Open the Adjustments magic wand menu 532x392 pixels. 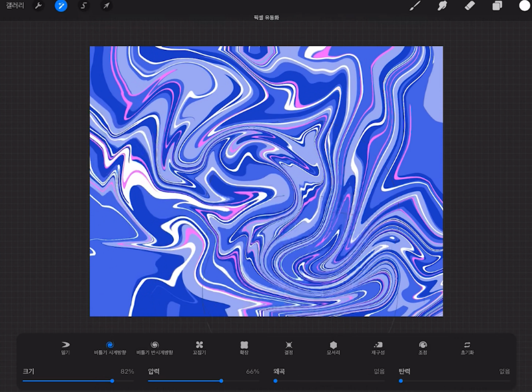pyautogui.click(x=61, y=6)
